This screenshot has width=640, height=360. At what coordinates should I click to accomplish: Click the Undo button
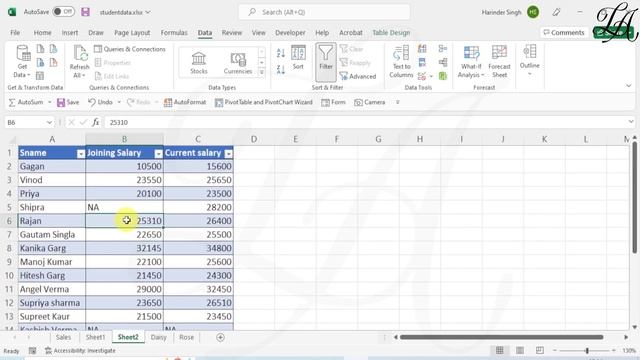pos(100,102)
